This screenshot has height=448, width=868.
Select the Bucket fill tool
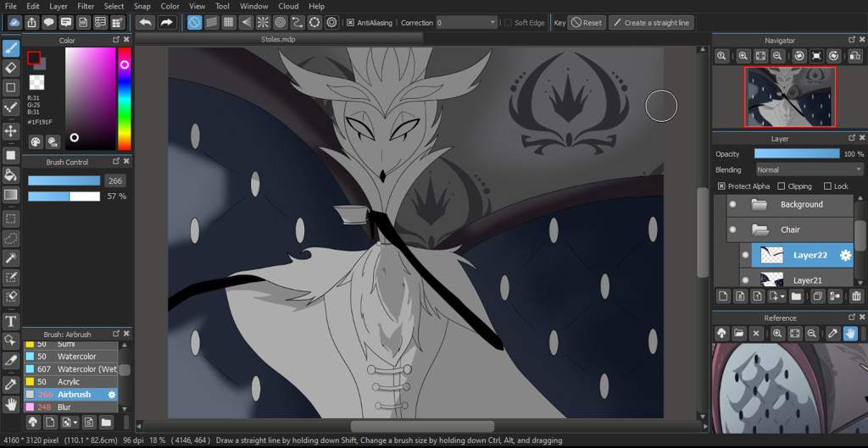(11, 174)
